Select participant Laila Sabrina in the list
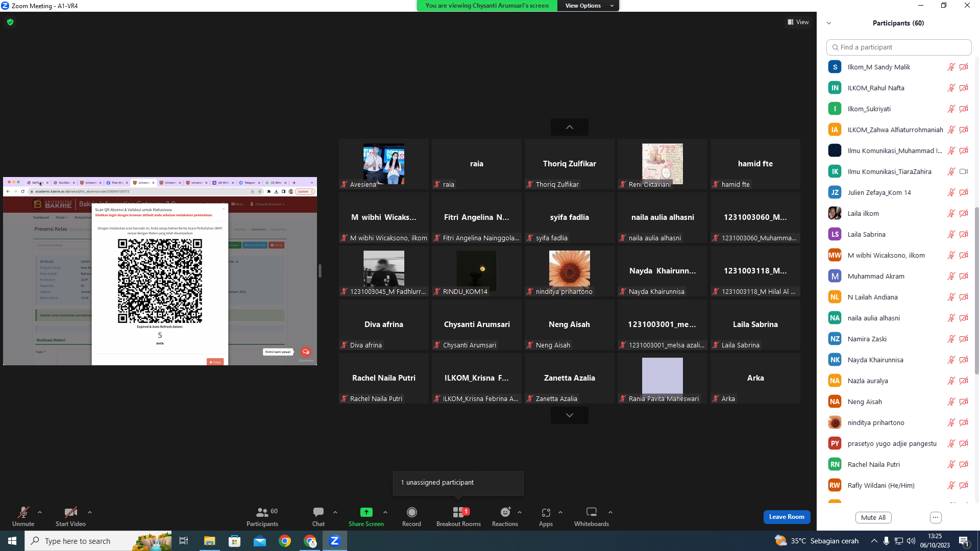The width and height of the screenshot is (980, 551). 898,234
